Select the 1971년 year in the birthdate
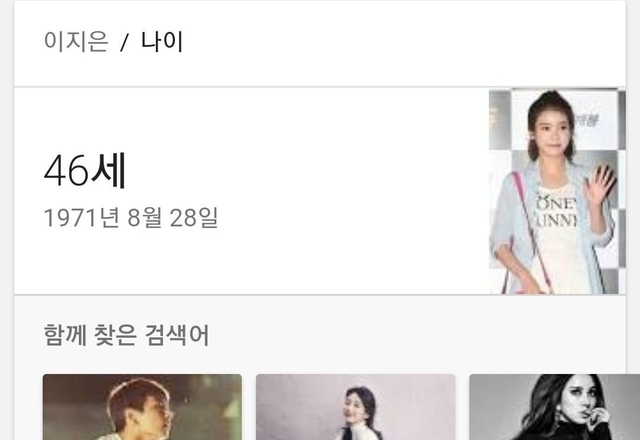The height and width of the screenshot is (440, 640). coord(81,218)
